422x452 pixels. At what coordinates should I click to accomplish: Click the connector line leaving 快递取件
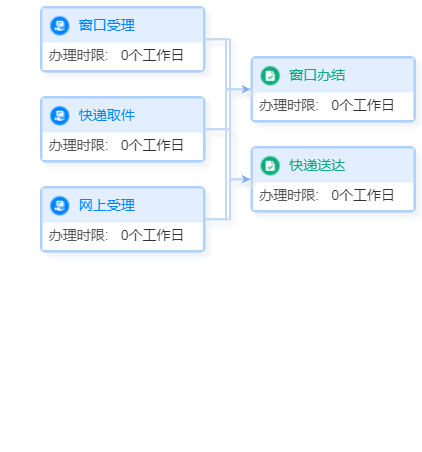pos(217,129)
